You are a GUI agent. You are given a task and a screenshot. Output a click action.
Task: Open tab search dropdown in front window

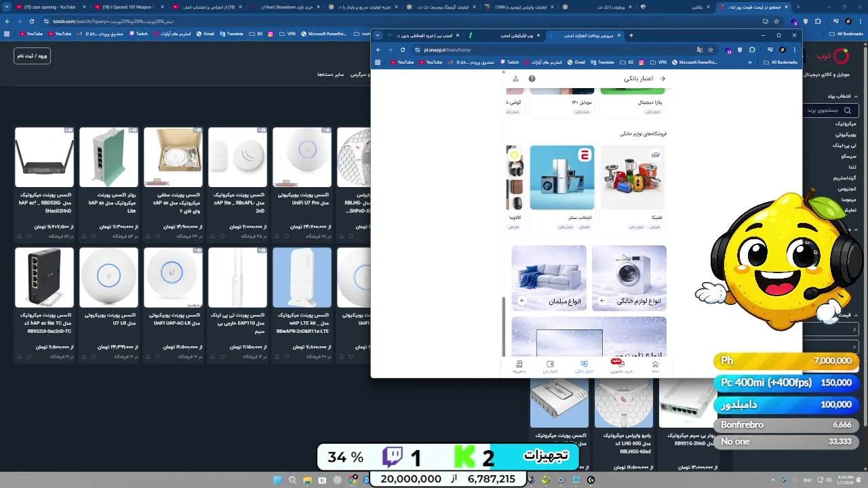pos(378,35)
